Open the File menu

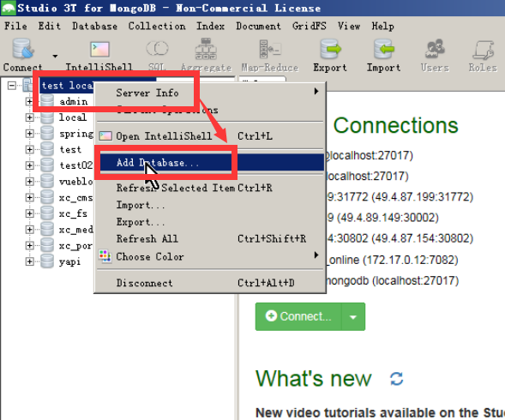(x=15, y=26)
